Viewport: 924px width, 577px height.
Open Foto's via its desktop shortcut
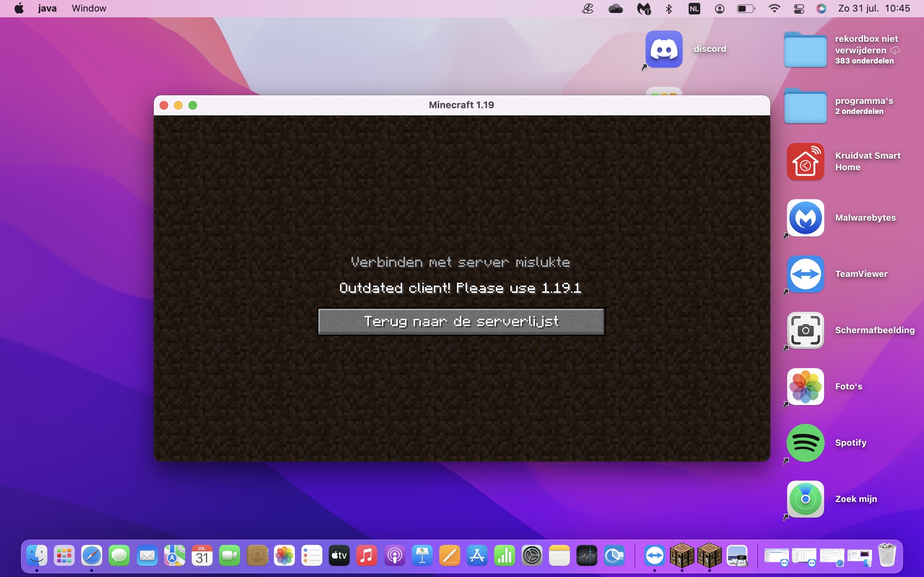coord(805,386)
